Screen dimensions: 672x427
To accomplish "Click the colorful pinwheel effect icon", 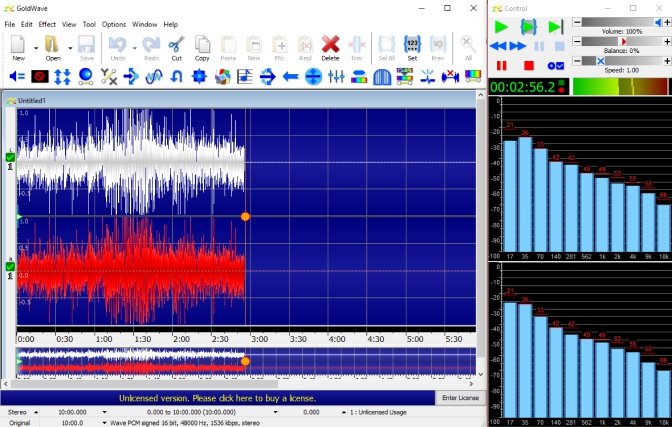I will [222, 77].
